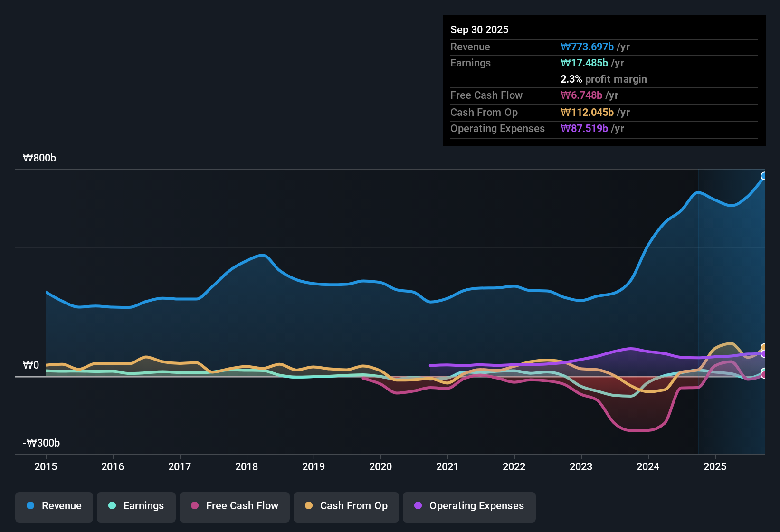Click the teal Earnings legend dot
Screen dimensions: 780x532
coord(112,506)
